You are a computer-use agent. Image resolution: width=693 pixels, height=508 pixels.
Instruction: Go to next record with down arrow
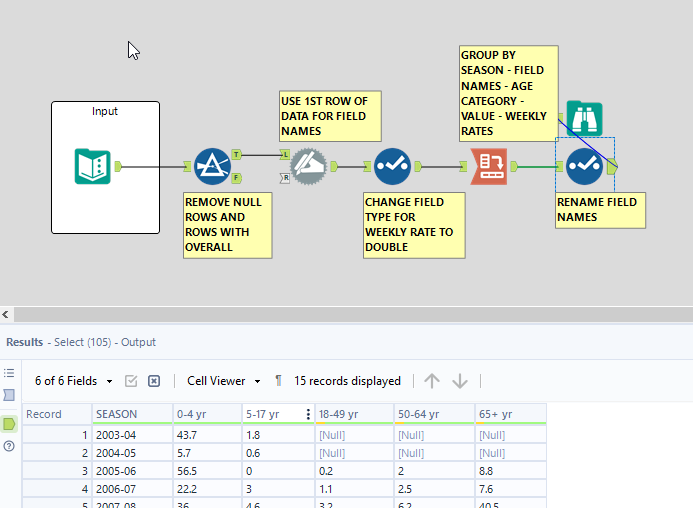click(x=460, y=381)
